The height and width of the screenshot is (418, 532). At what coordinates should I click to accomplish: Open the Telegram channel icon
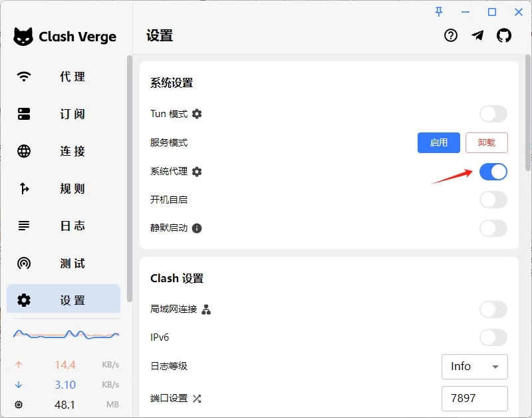pos(477,35)
